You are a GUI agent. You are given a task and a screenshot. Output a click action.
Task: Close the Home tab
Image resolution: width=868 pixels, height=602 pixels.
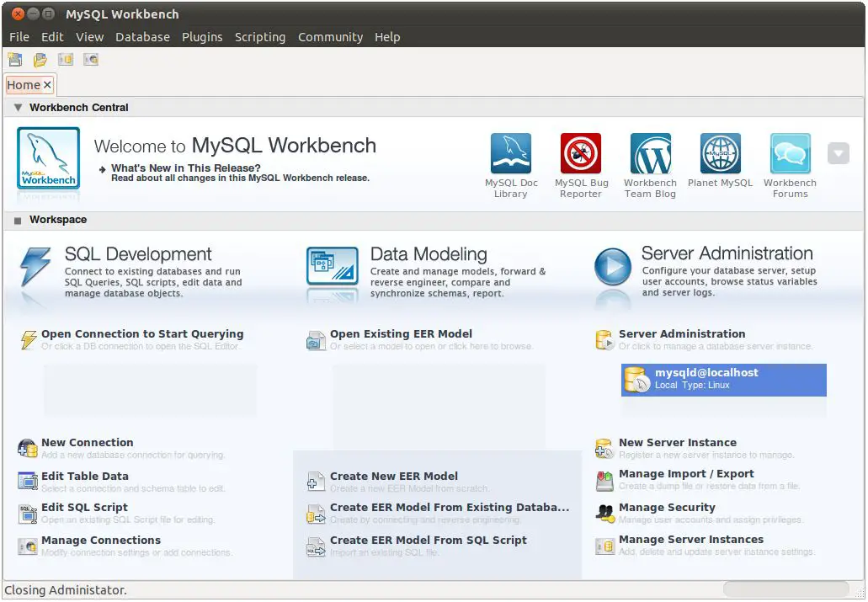click(47, 85)
